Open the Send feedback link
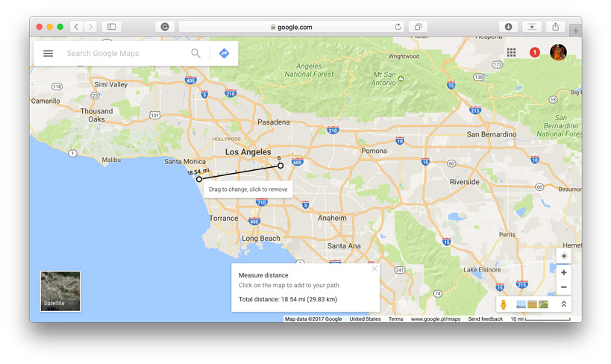This screenshot has height=364, width=611. pyautogui.click(x=485, y=319)
